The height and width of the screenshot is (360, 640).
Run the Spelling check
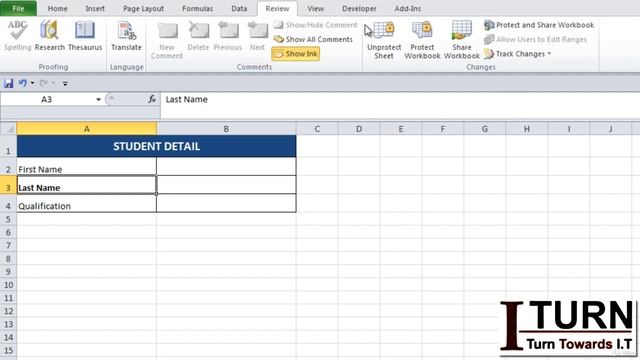(x=18, y=36)
